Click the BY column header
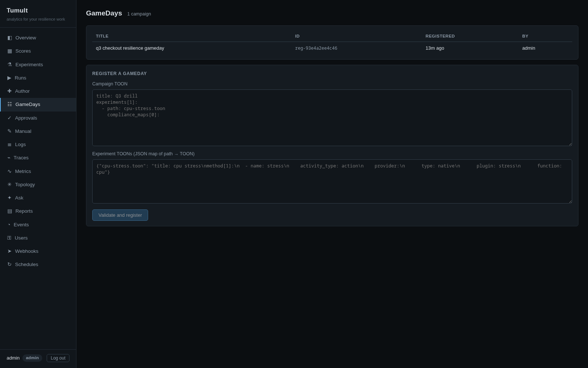588x368 pixels. (525, 36)
